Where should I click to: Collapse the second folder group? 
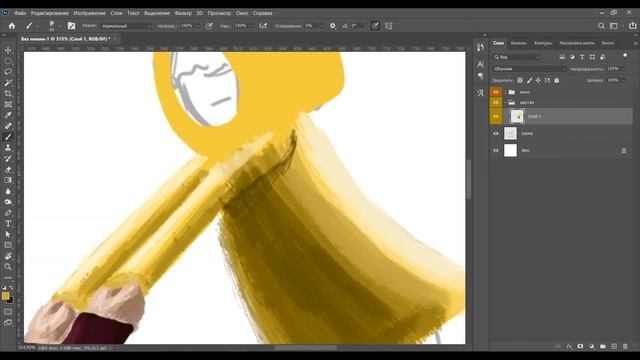point(505,102)
